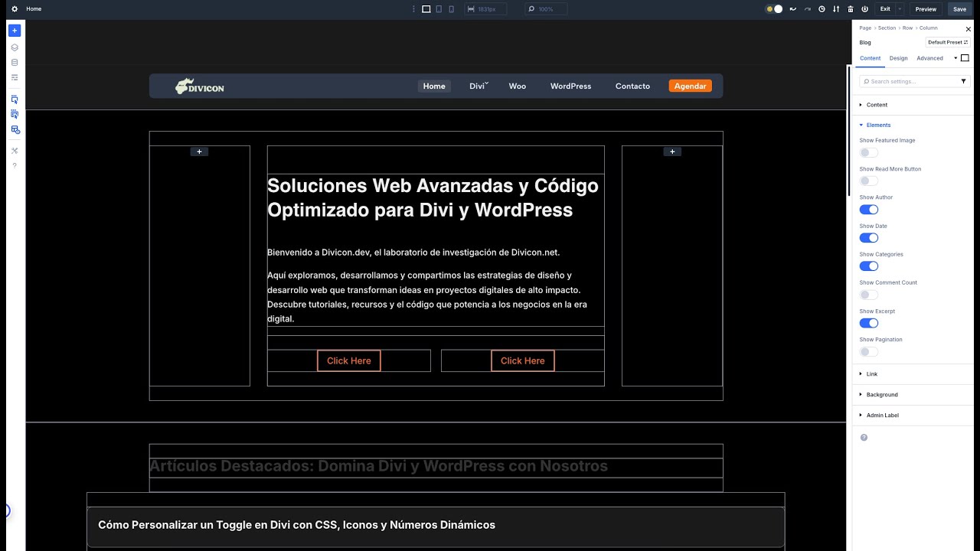Click the clear layout trash icon
Image resolution: width=980 pixels, height=551 pixels.
pyautogui.click(x=850, y=9)
